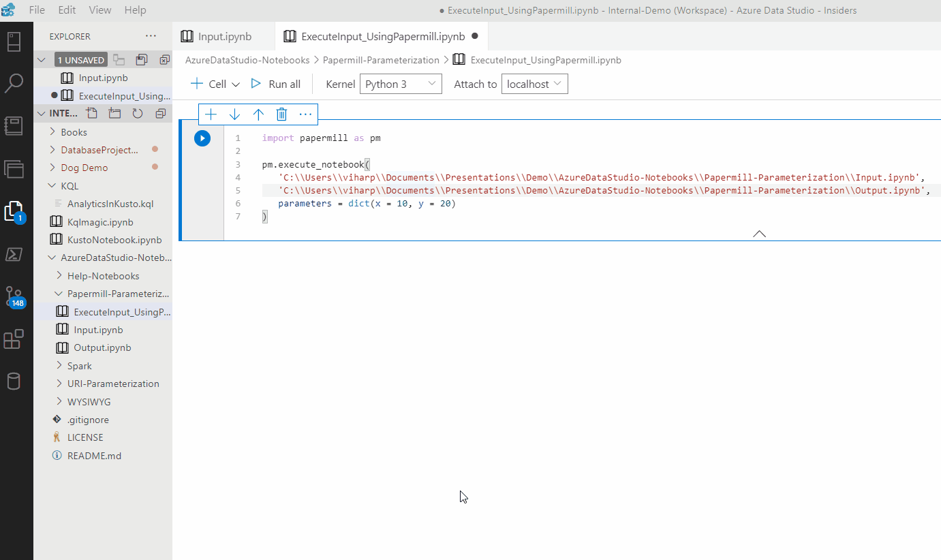Move the cell down with the down arrow

coord(234,114)
